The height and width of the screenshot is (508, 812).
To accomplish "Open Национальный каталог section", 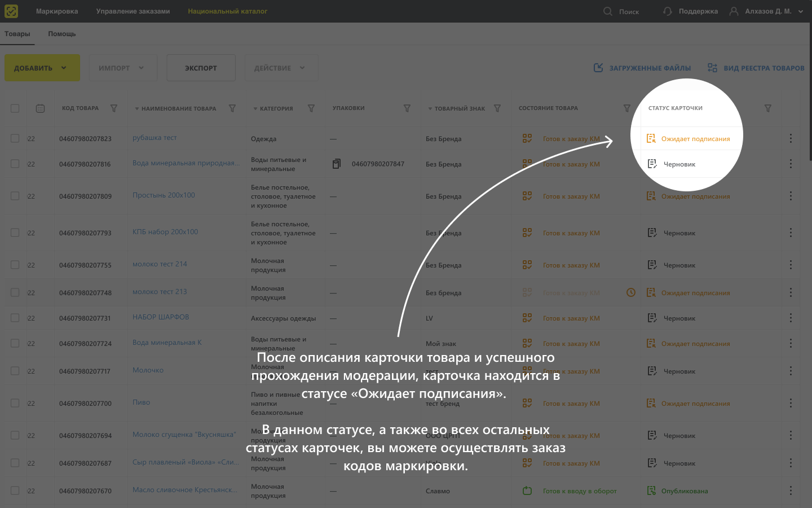I will coord(228,11).
